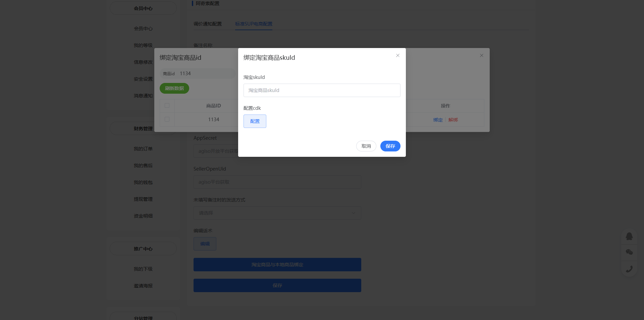644x320 pixels.
Task: Click the 绑定 link in the table
Action: pyautogui.click(x=438, y=120)
